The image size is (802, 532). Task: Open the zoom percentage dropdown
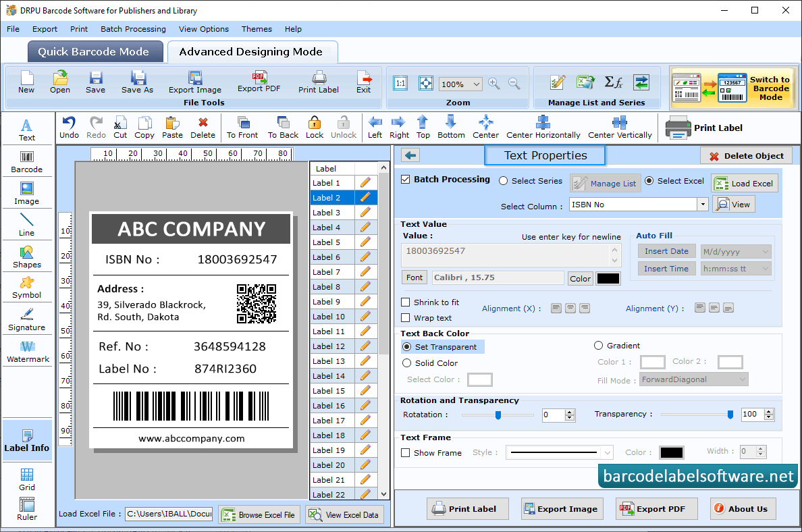click(x=476, y=84)
